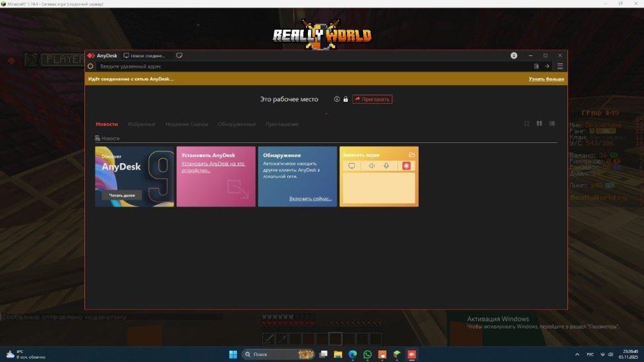Image resolution: width=644 pixels, height=362 pixels.
Task: Click the AnyDesk icon in taskbar
Action: tap(412, 354)
